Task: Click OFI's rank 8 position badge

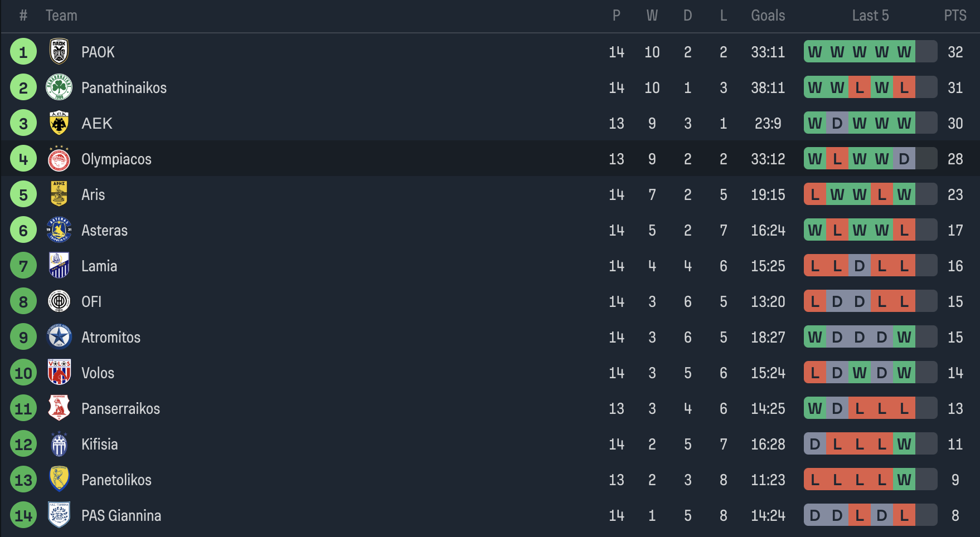Action: (x=23, y=301)
